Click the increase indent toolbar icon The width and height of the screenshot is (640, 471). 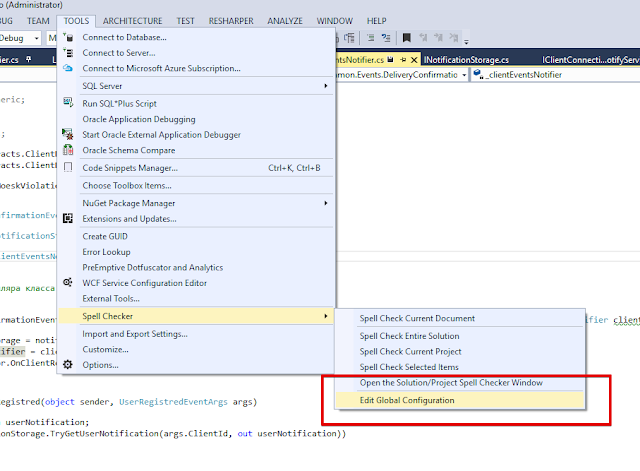point(371,38)
